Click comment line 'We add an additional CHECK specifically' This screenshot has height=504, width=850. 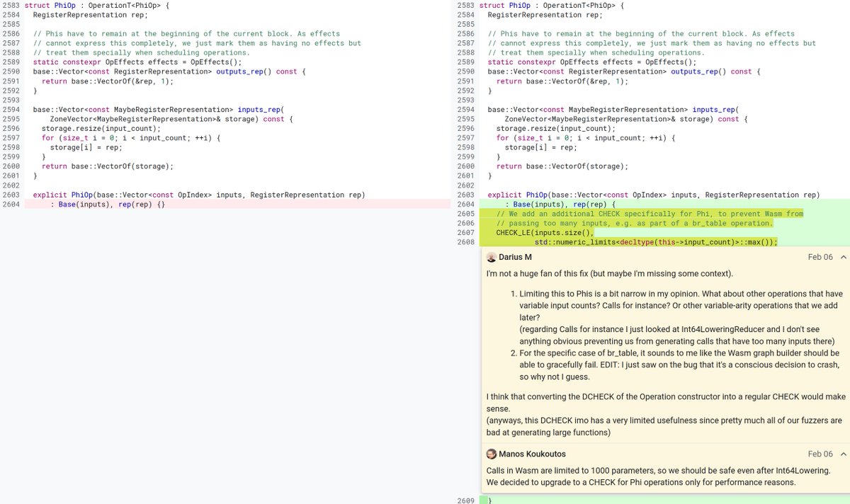tap(650, 213)
